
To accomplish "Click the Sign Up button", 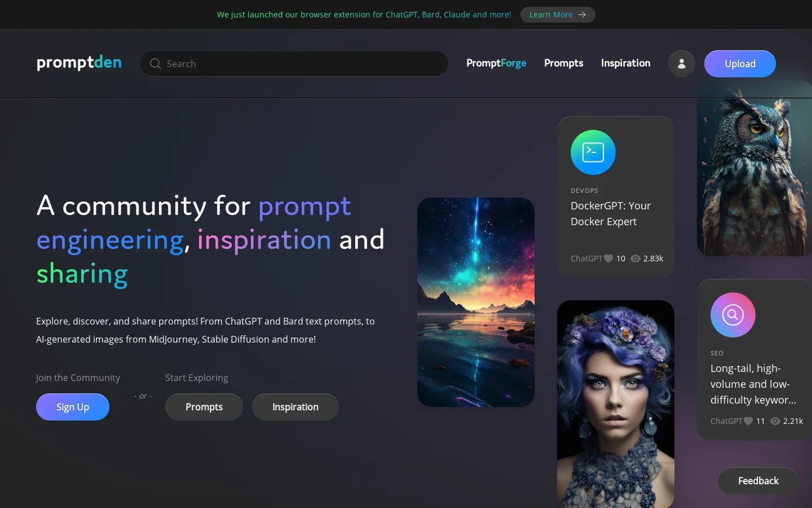I will tap(73, 407).
